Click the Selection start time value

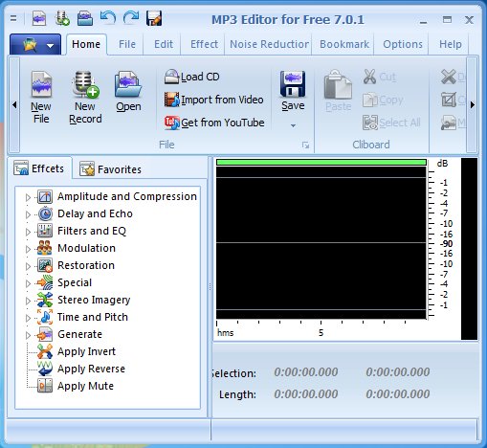tap(306, 372)
